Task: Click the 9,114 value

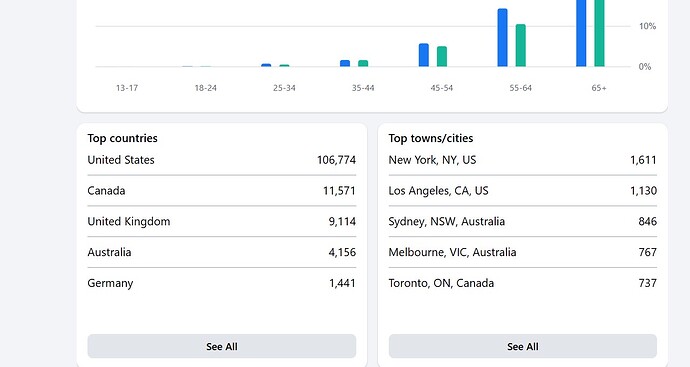Action: click(342, 221)
